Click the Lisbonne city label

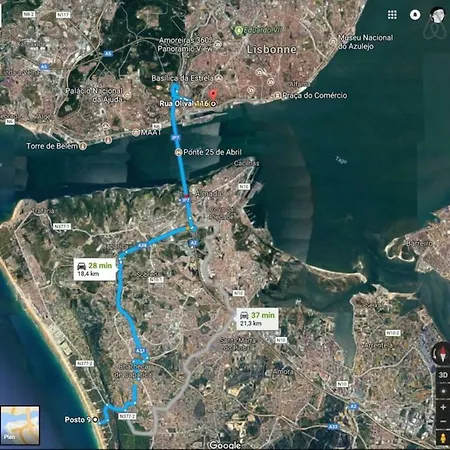click(x=272, y=50)
